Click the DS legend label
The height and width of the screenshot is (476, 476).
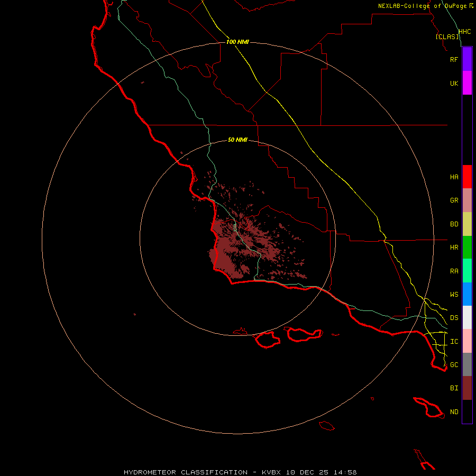click(x=454, y=318)
